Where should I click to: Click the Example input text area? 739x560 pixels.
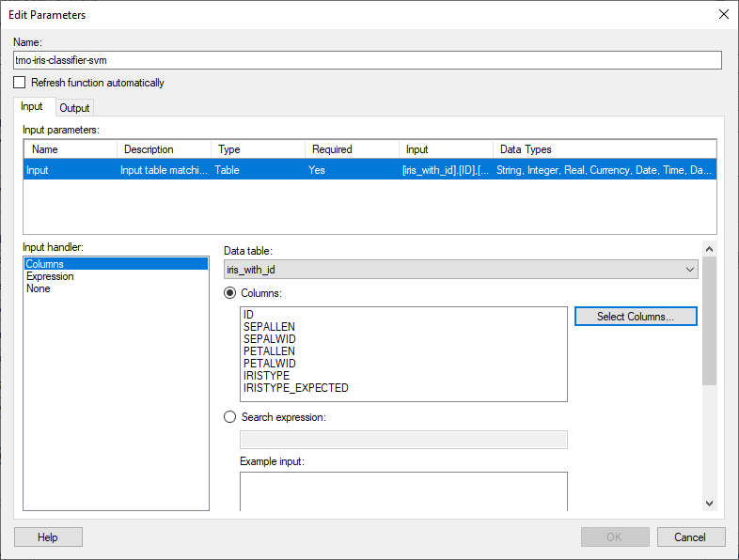403,491
